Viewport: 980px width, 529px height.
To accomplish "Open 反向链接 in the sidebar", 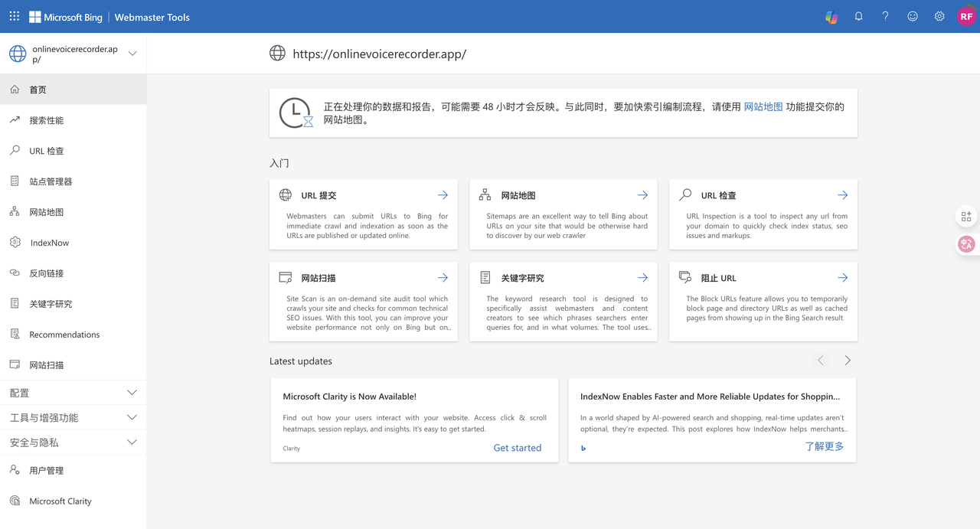I will pos(47,273).
